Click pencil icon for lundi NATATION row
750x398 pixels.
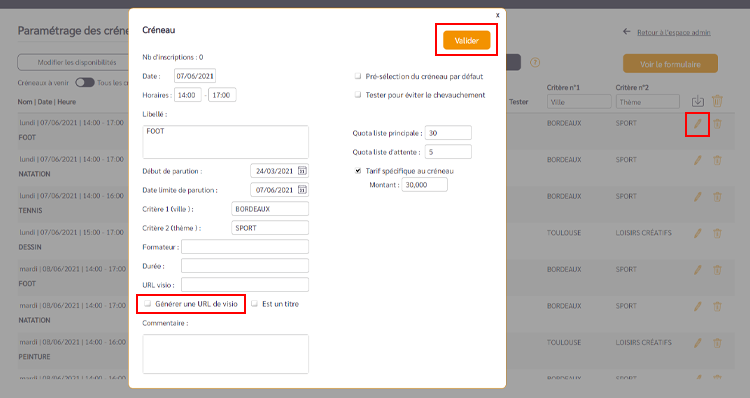697,160
